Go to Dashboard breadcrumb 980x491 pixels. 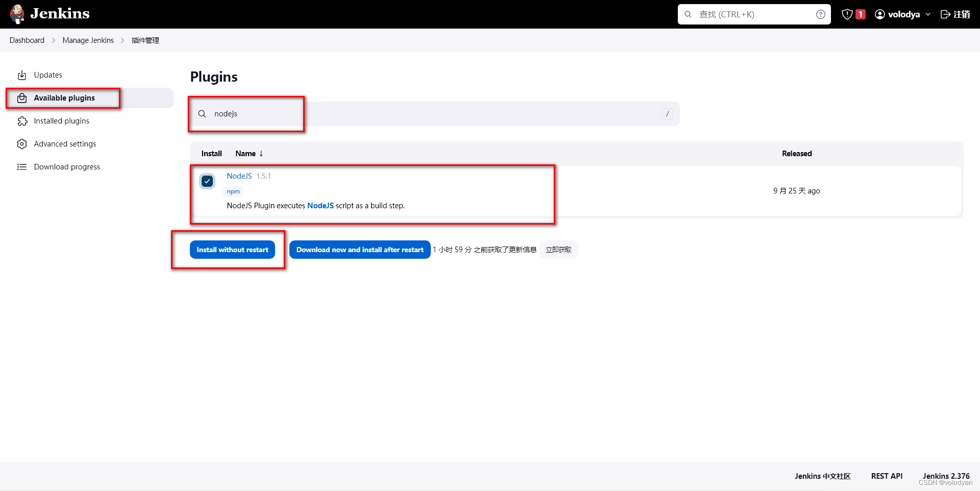point(27,40)
